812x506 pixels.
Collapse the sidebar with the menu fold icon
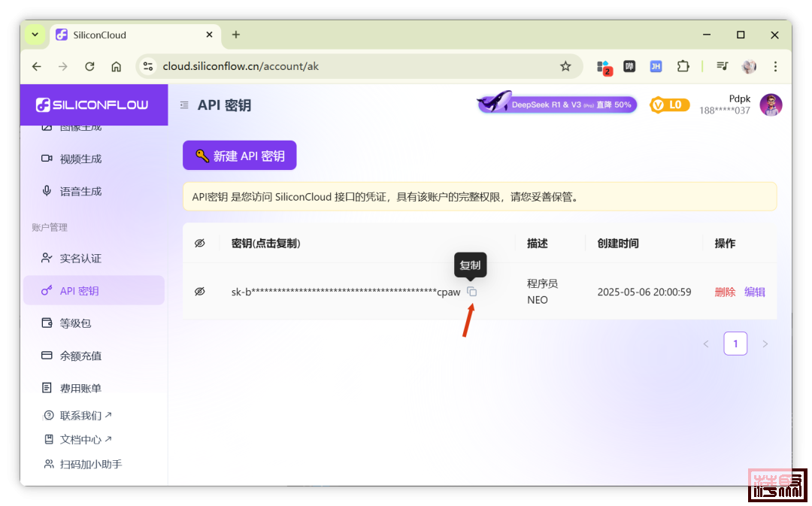click(x=184, y=105)
